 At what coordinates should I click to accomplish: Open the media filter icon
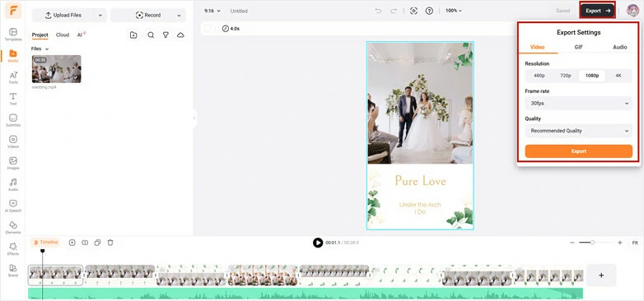[x=166, y=35]
